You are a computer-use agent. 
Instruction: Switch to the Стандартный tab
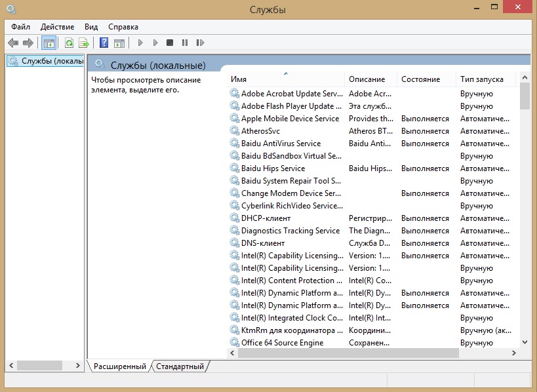(180, 366)
